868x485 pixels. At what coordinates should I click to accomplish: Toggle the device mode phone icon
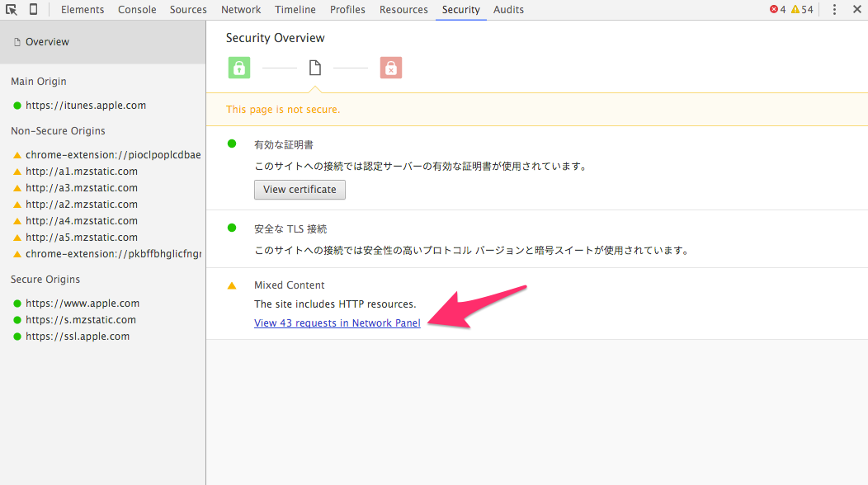(33, 9)
